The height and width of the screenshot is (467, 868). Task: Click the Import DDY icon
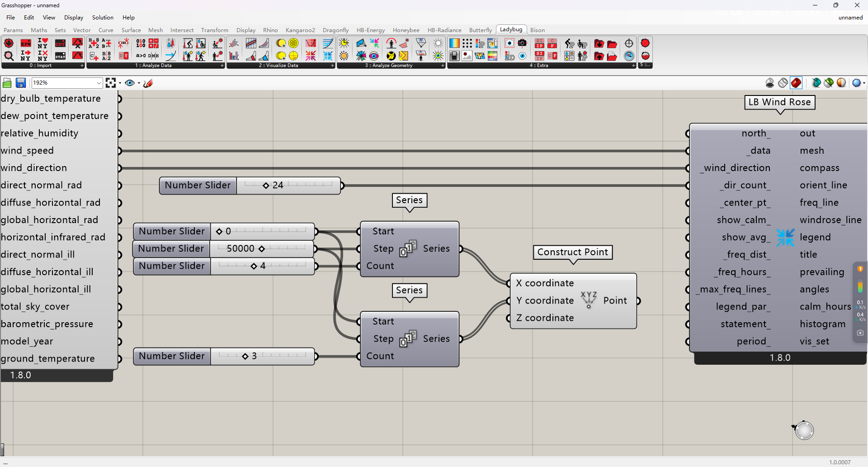60,43
